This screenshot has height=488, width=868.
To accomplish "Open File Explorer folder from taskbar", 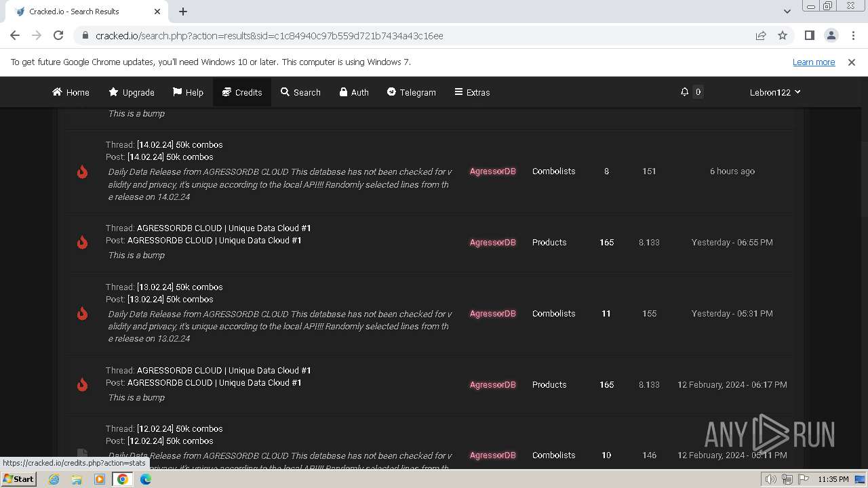I will pos(77,479).
